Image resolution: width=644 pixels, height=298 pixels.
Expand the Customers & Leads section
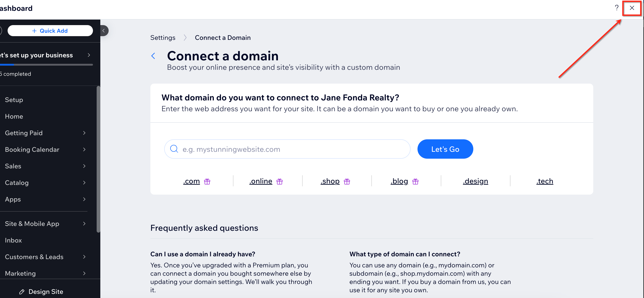[x=45, y=257]
